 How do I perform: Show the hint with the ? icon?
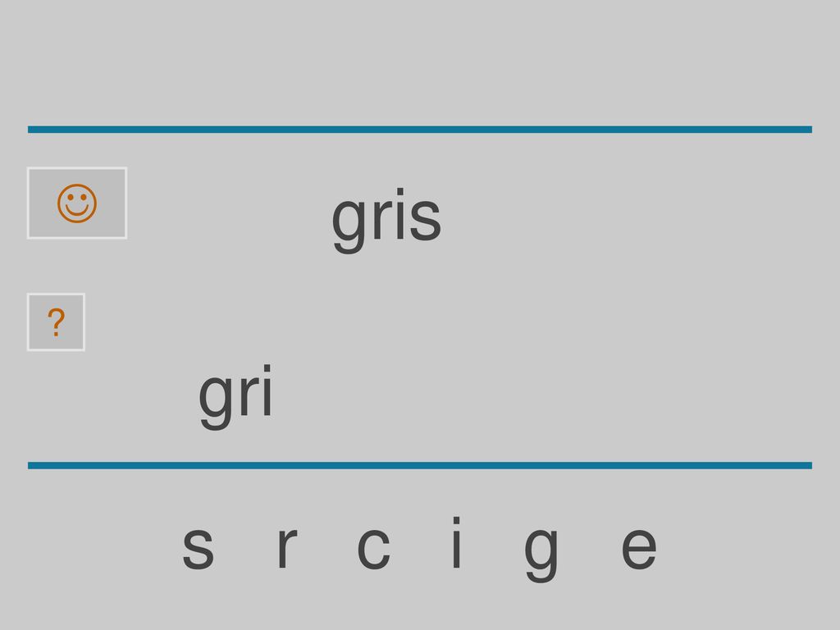pyautogui.click(x=57, y=322)
